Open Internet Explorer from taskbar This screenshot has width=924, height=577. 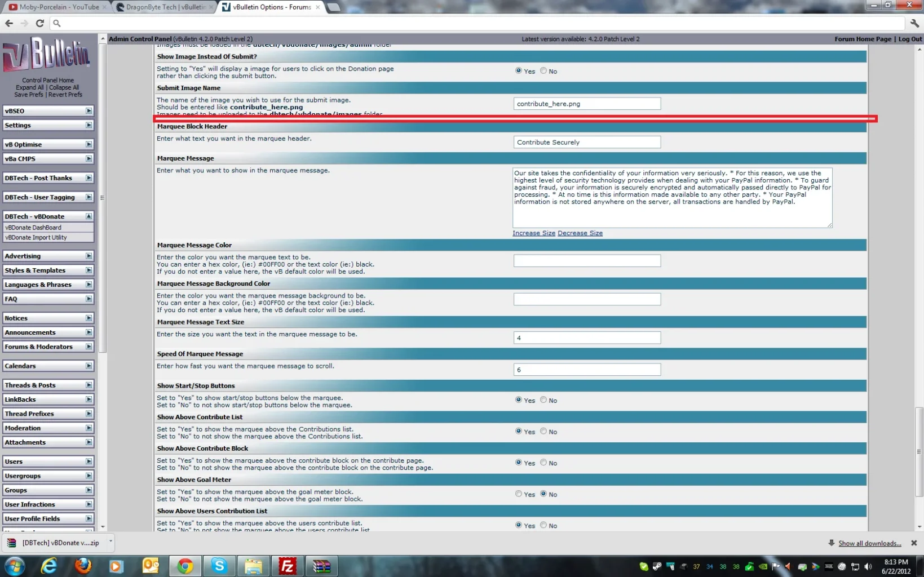point(49,566)
